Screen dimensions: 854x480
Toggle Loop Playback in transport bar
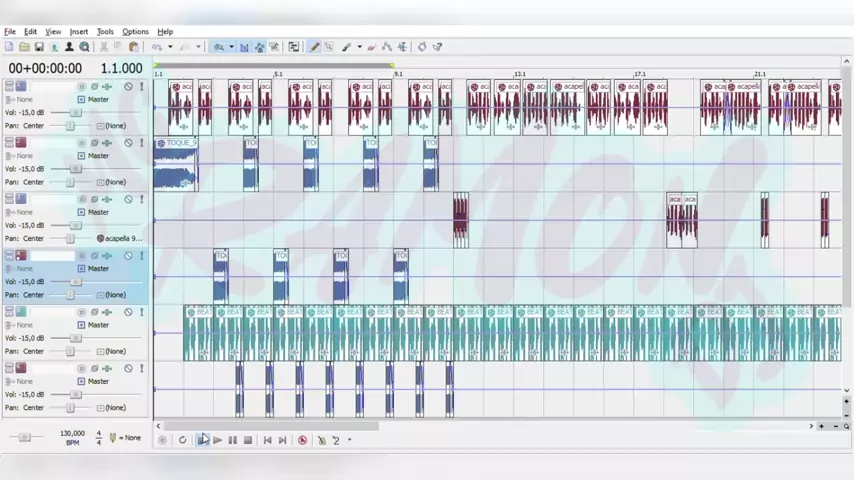[182, 440]
